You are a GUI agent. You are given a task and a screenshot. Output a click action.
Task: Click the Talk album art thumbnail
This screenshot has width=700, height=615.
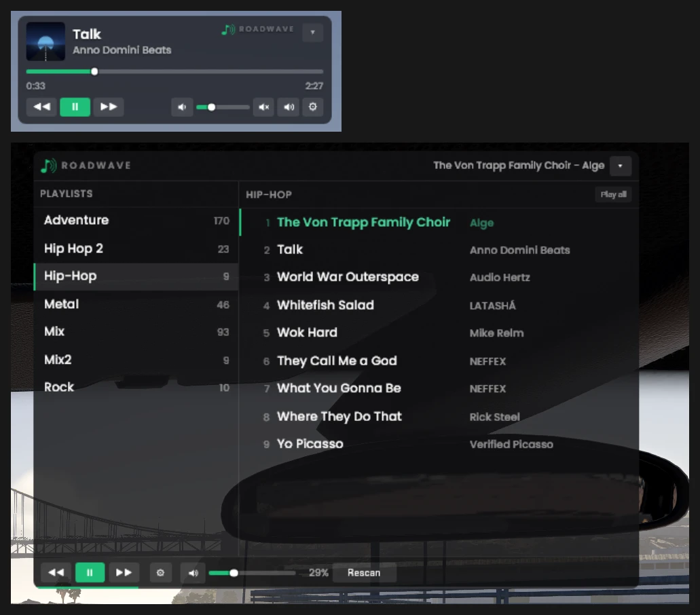point(45,41)
